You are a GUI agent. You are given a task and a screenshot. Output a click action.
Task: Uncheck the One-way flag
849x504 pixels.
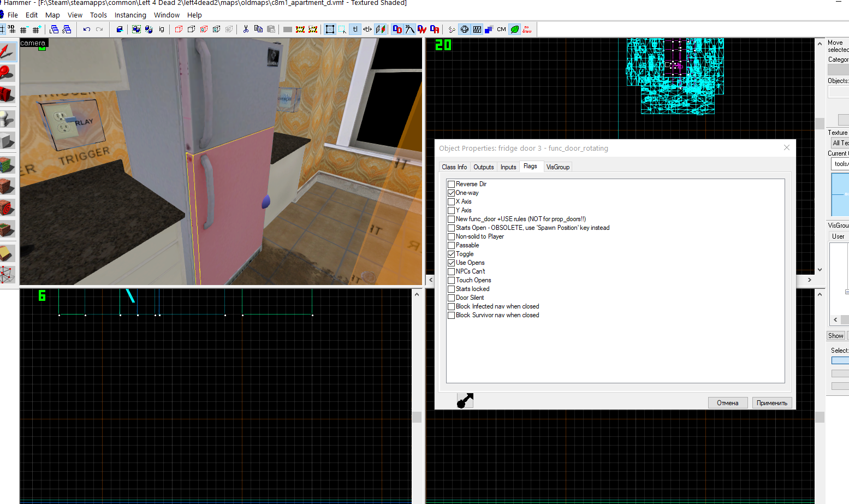click(x=451, y=192)
